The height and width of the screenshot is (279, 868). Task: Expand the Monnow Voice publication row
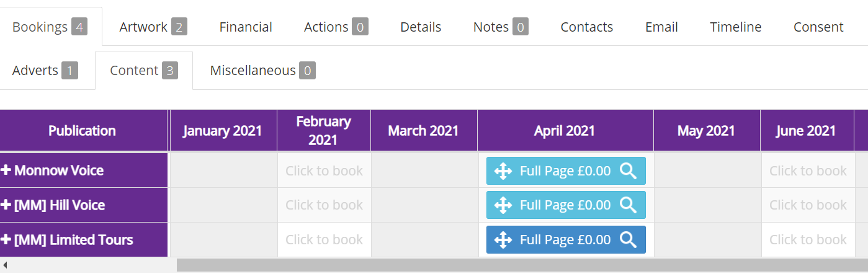pos(6,170)
